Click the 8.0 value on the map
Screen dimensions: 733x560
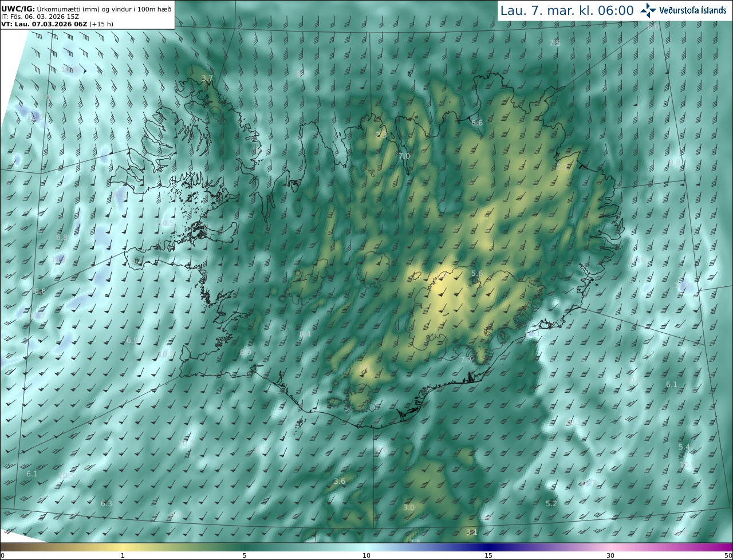coord(653,27)
